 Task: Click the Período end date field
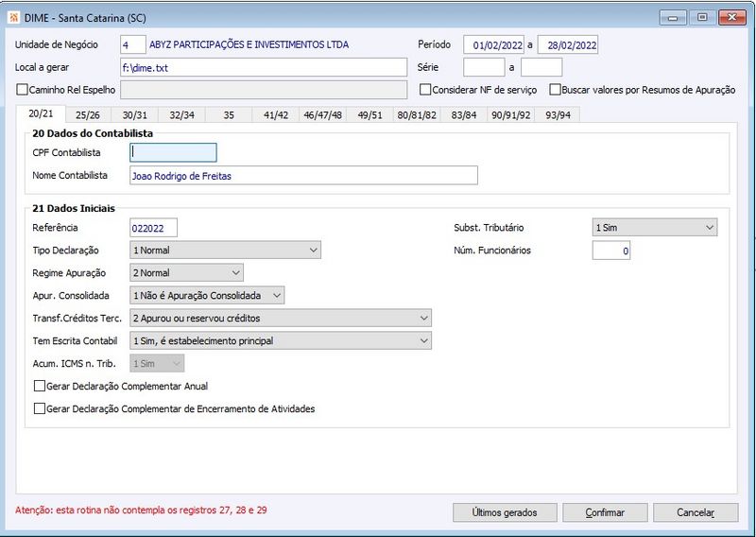(x=568, y=44)
